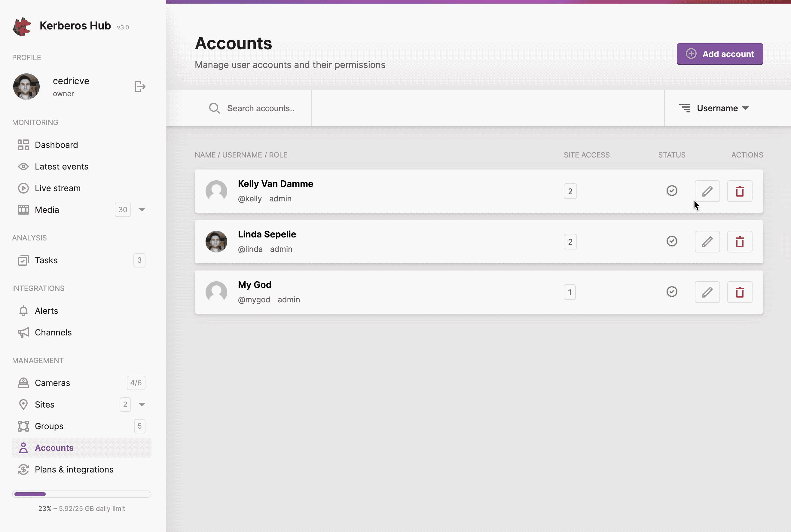Viewport: 791px width, 532px height.
Task: Open Alerts under Integrations
Action: pyautogui.click(x=47, y=310)
